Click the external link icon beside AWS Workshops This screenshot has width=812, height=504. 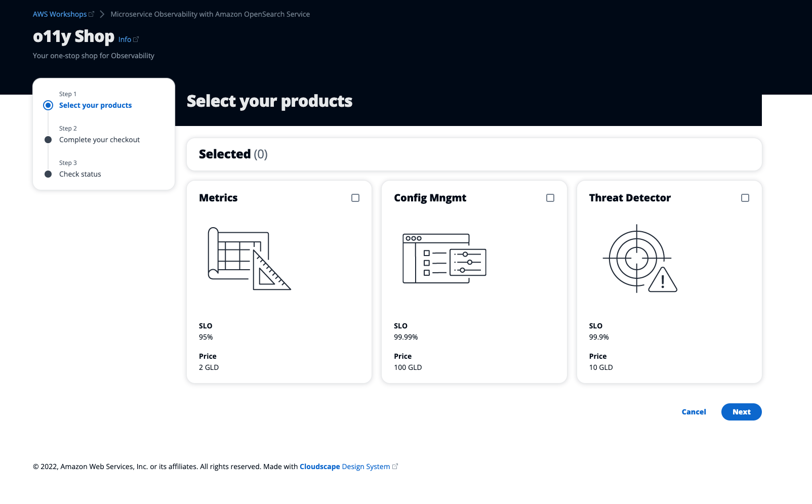(91, 14)
